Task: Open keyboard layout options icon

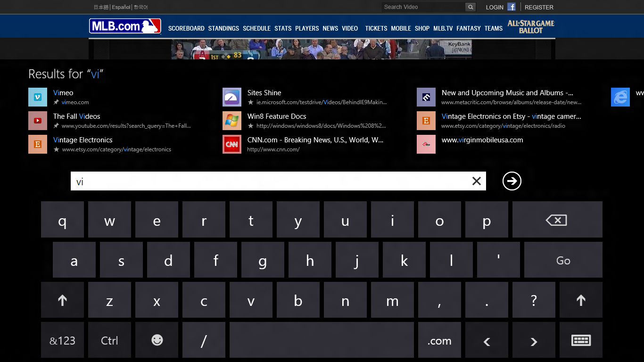Action: [581, 340]
